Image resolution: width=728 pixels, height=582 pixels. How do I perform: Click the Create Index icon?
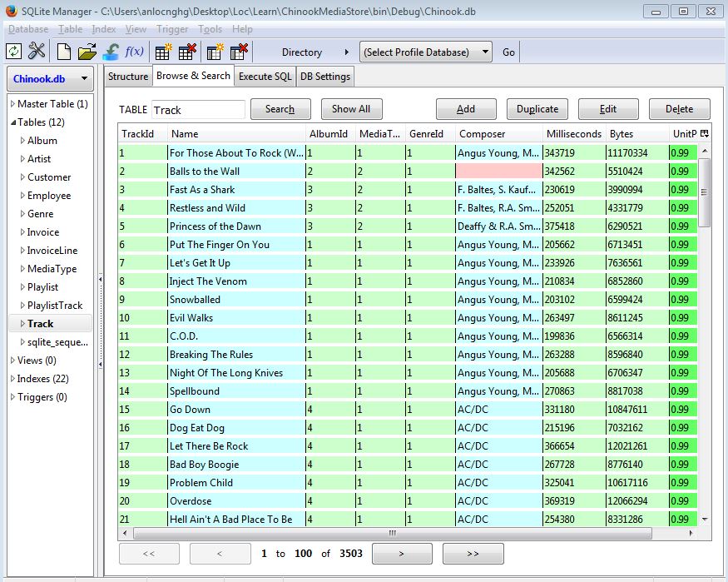coord(215,52)
